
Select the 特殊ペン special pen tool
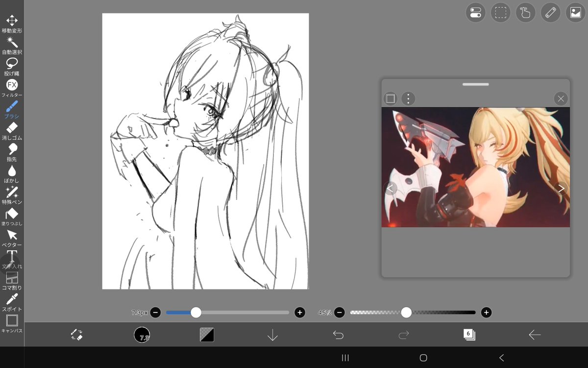[12, 195]
